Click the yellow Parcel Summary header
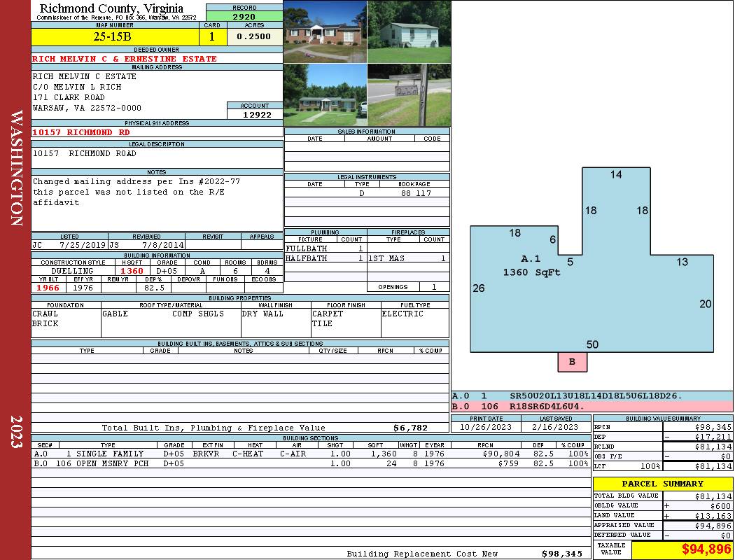 [x=662, y=484]
